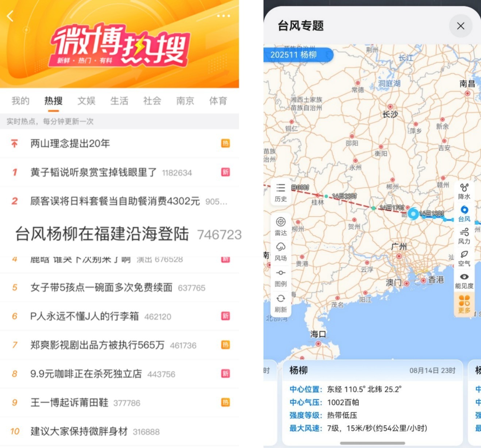The width and height of the screenshot is (481, 448).
Task: Toggle the 能见度 visibility layer
Action: tap(464, 281)
